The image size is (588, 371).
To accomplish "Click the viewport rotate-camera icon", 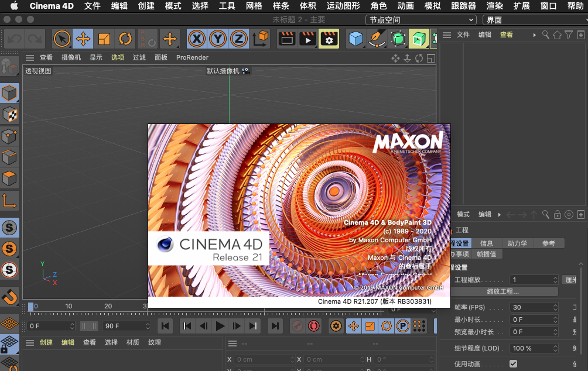I will click(419, 58).
